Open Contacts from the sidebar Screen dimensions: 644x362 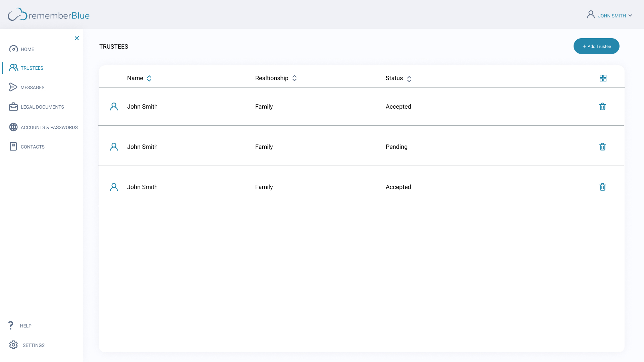(x=33, y=147)
